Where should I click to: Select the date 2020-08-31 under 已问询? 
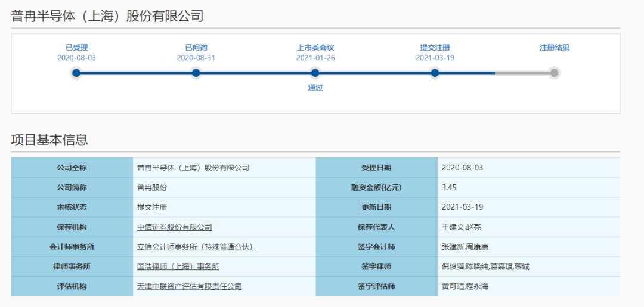[196, 58]
